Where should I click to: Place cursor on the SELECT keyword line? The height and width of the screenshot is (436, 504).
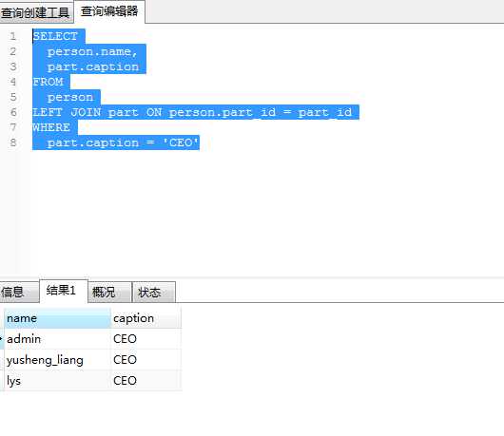pyautogui.click(x=55, y=36)
